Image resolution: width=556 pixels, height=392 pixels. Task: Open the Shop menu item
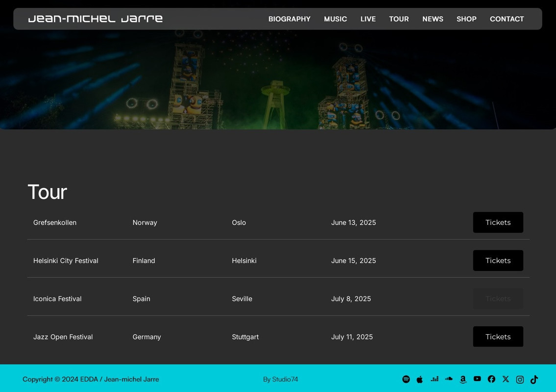(x=466, y=19)
